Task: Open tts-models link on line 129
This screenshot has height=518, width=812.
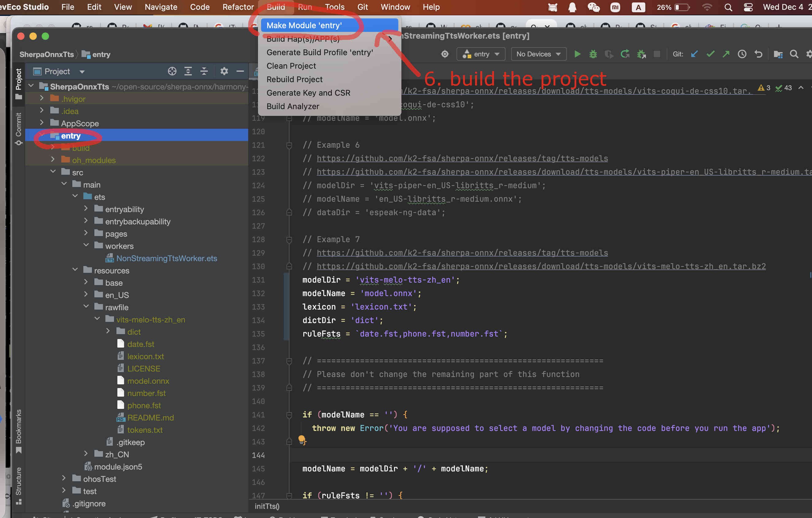Action: [462, 253]
